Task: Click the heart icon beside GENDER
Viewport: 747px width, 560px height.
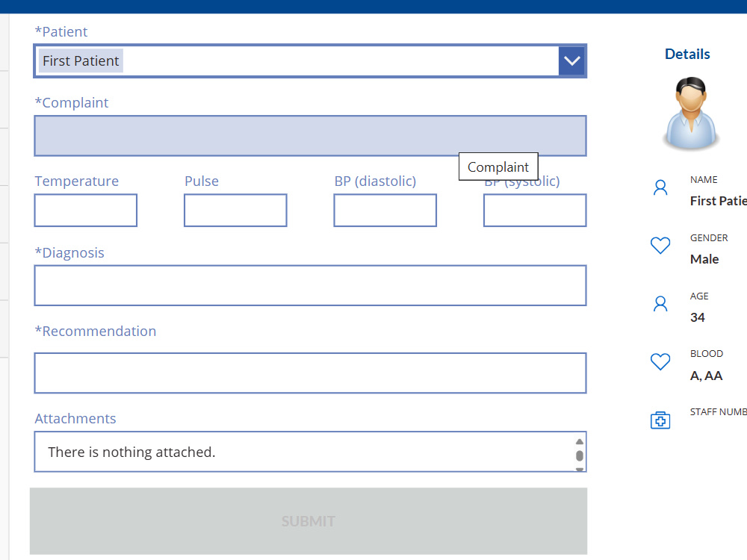Action: coord(660,246)
